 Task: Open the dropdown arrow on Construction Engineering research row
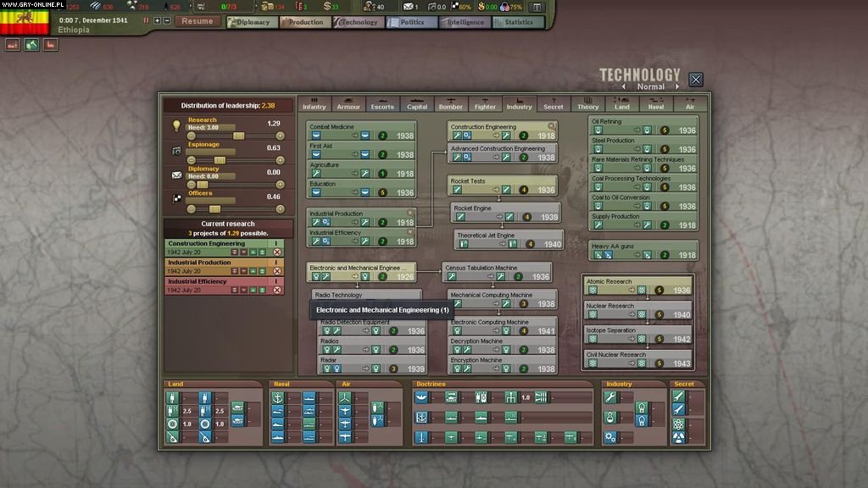(242, 251)
